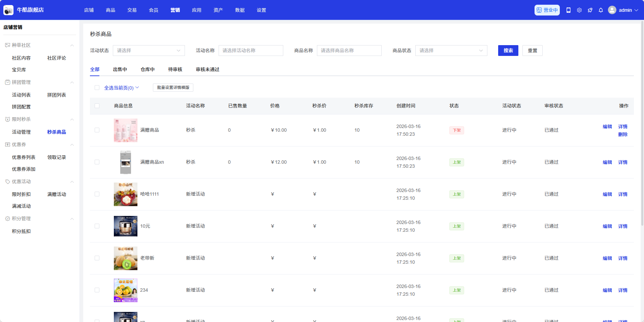Tick the checkbox for 满赠商品 row

[97, 130]
